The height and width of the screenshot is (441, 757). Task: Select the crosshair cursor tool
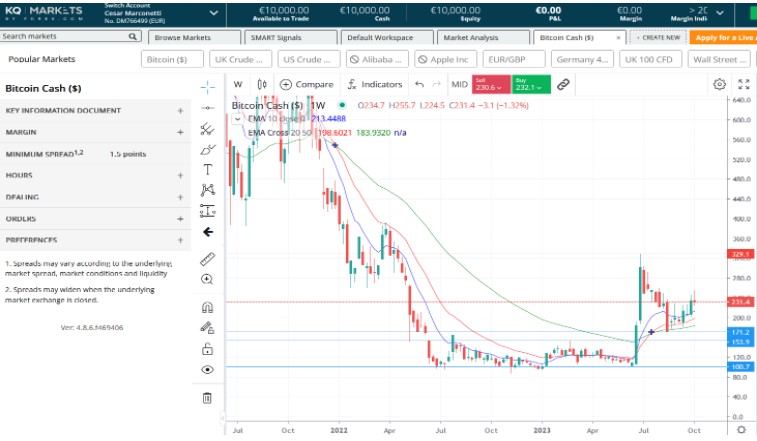point(208,87)
